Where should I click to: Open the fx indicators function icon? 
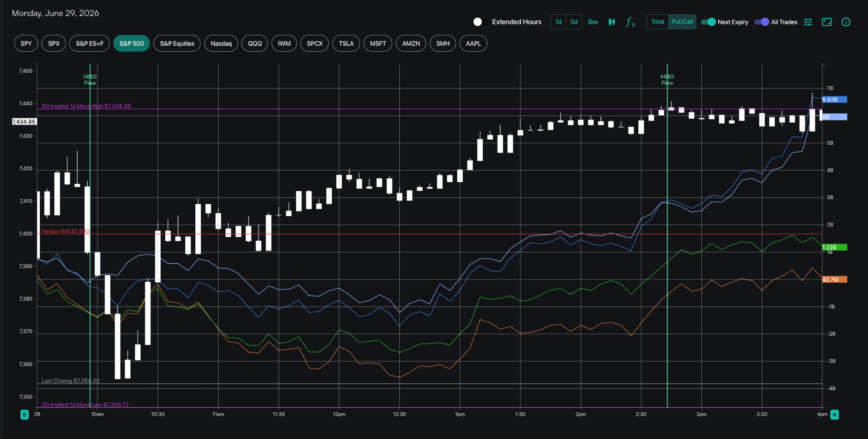[x=630, y=22]
